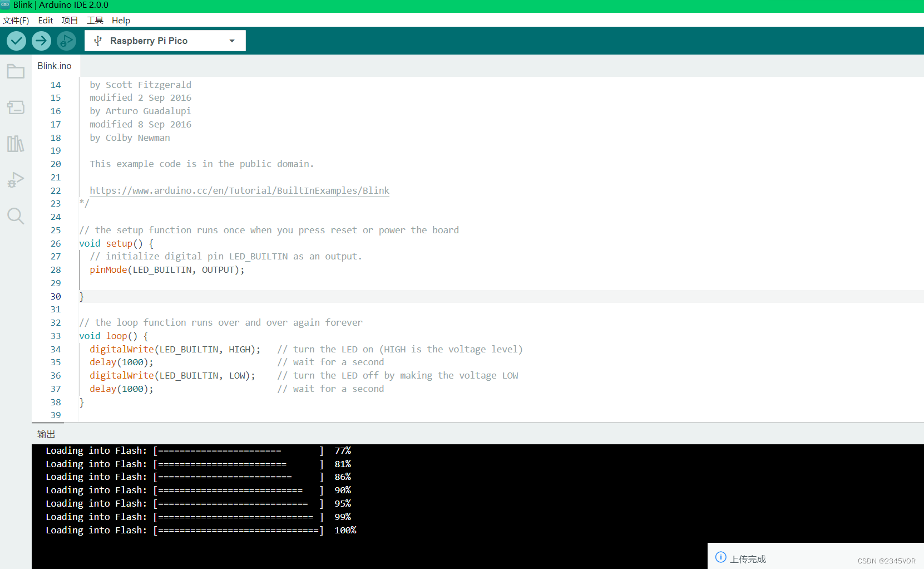Screen dimensions: 924x569
Task: Click the Arduino logo in title bar
Action: click(x=6, y=4)
